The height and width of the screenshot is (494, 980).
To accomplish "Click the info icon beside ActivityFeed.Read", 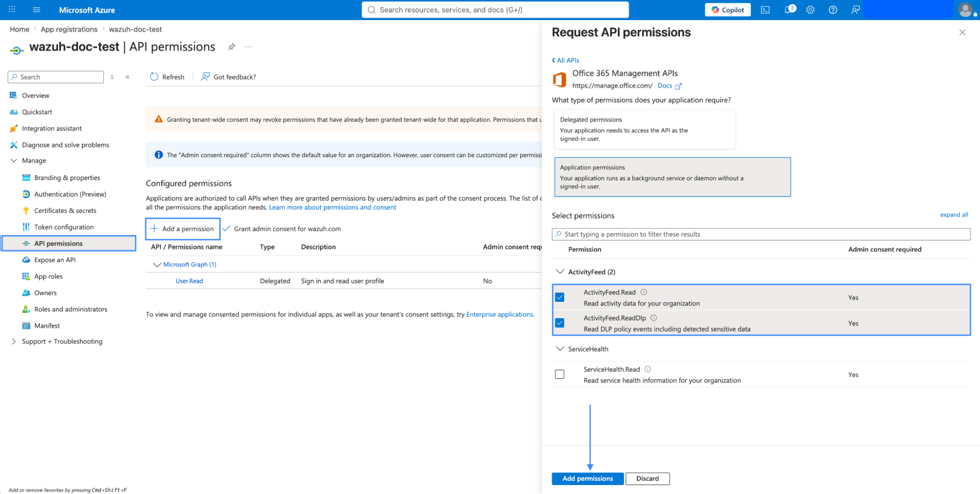I will coord(644,292).
